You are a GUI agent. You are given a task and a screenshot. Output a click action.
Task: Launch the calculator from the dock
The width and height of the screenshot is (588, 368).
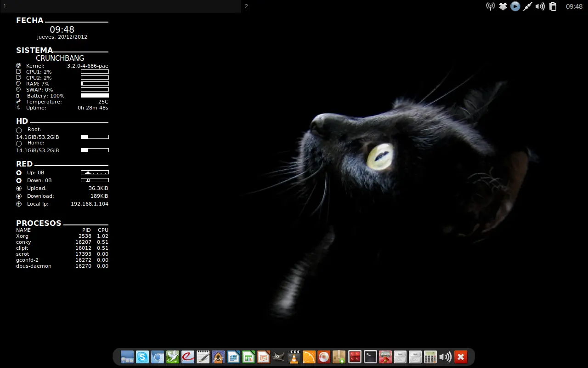pos(430,357)
